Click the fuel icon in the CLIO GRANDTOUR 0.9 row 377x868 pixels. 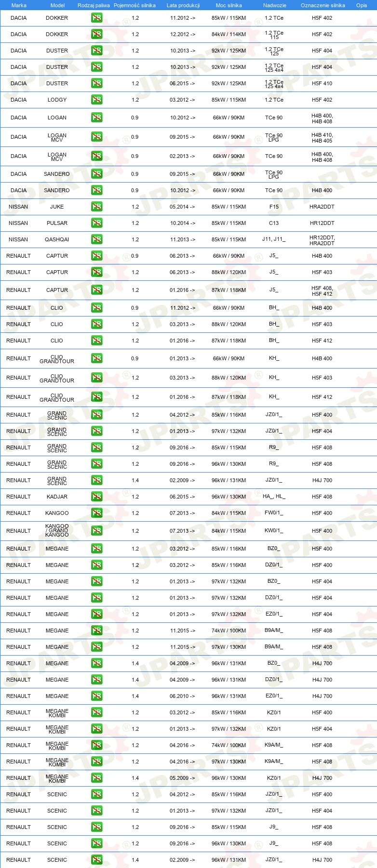[96, 358]
